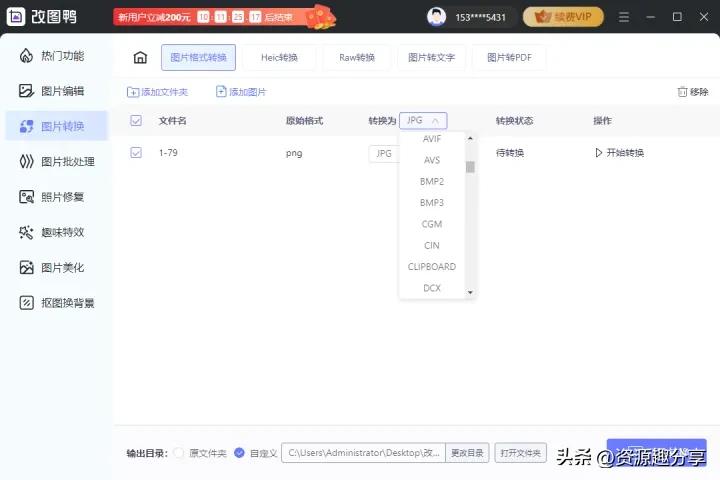
Task: Collapse the 转换为 JPG dropdown
Action: 423,121
